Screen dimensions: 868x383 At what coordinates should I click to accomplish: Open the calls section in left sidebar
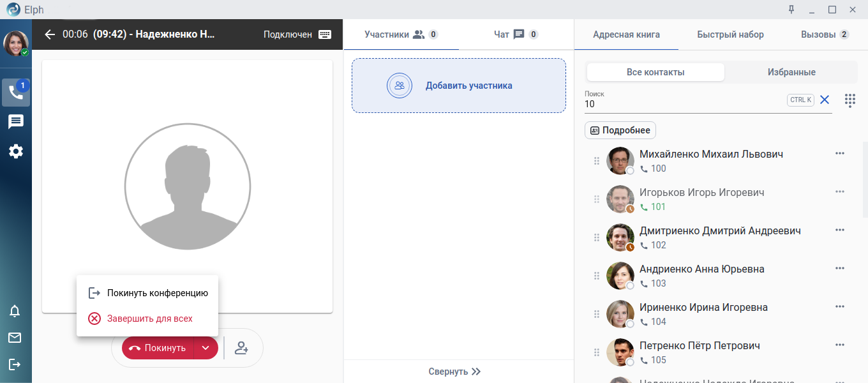click(x=16, y=93)
